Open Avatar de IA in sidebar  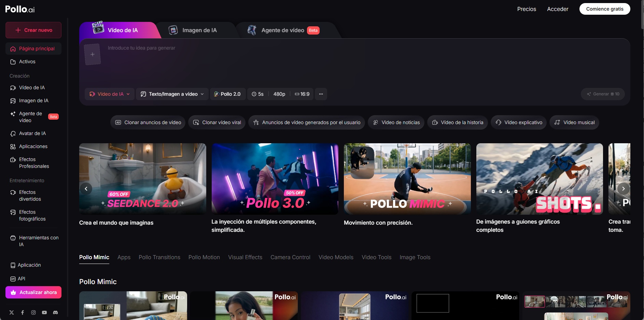33,134
